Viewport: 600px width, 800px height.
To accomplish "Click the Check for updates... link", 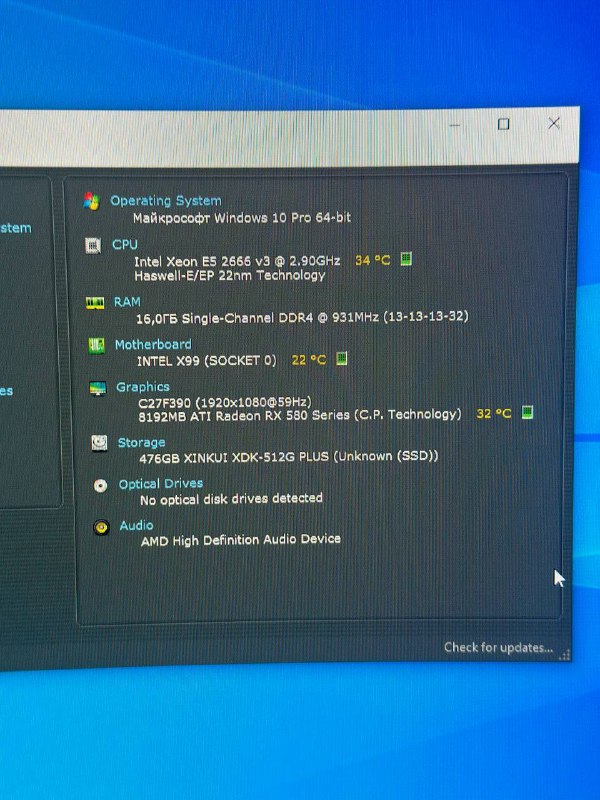I will pos(498,647).
